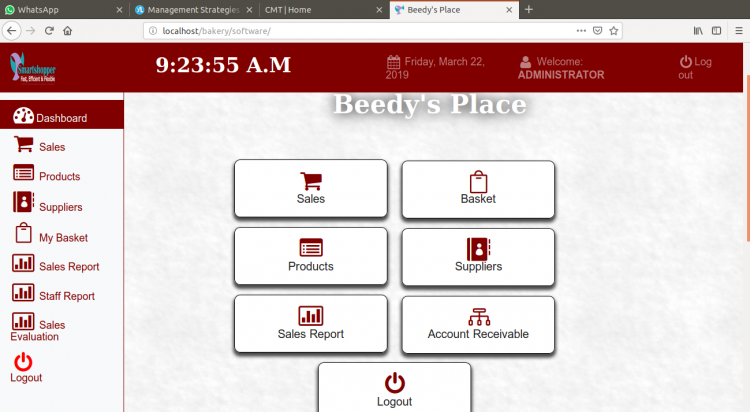Save page to Pocket

click(x=597, y=31)
